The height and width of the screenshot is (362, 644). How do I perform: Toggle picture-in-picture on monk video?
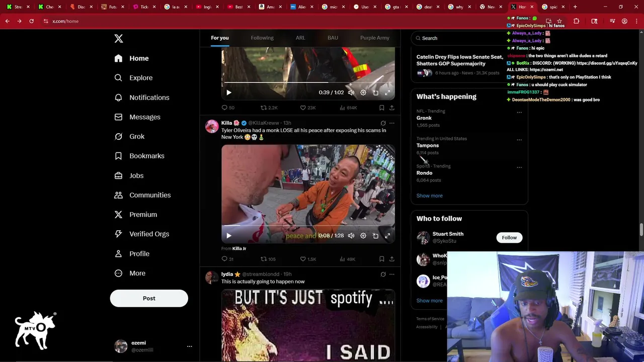click(x=375, y=236)
